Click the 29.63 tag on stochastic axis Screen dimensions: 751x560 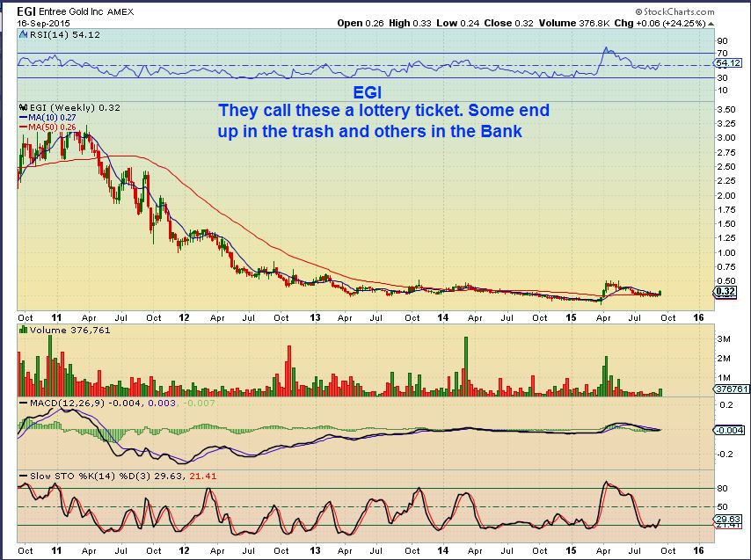point(728,519)
